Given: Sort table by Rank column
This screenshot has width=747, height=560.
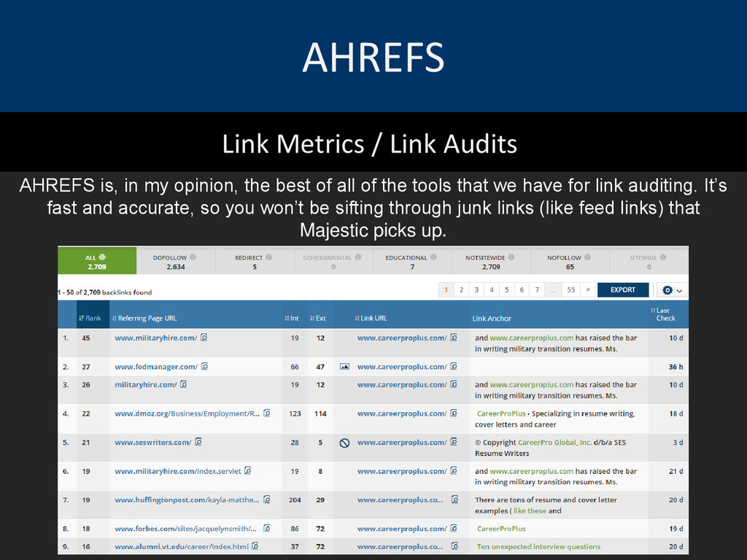Looking at the screenshot, I should [x=90, y=318].
